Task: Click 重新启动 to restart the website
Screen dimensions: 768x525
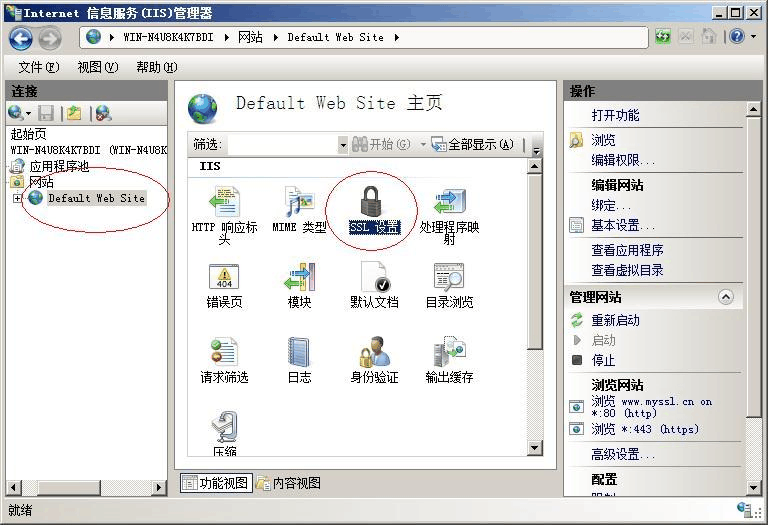Action: [615, 320]
